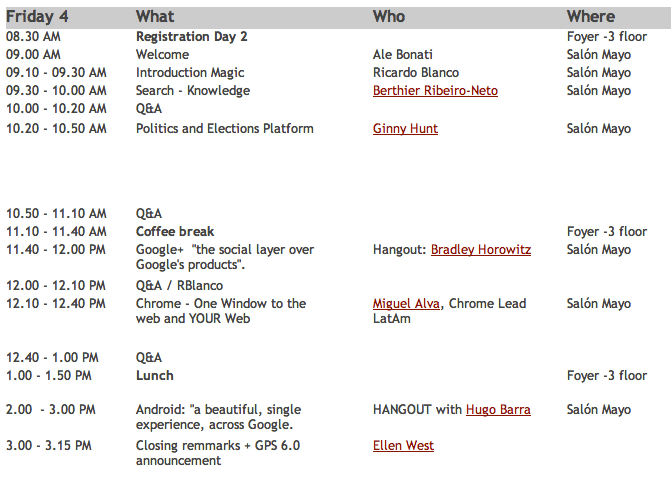
Task: Click the "Where" column header
Action: tap(591, 16)
